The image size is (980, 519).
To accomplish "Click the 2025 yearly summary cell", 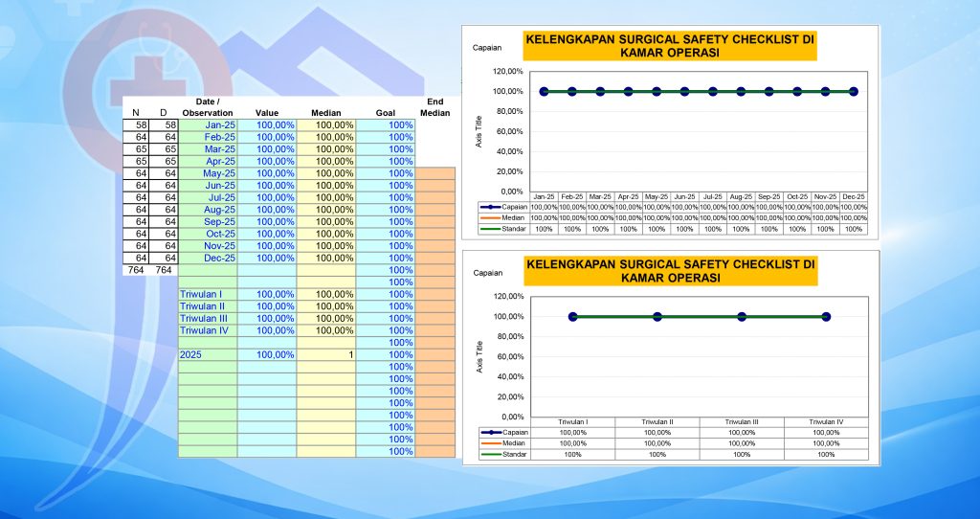I will point(208,354).
